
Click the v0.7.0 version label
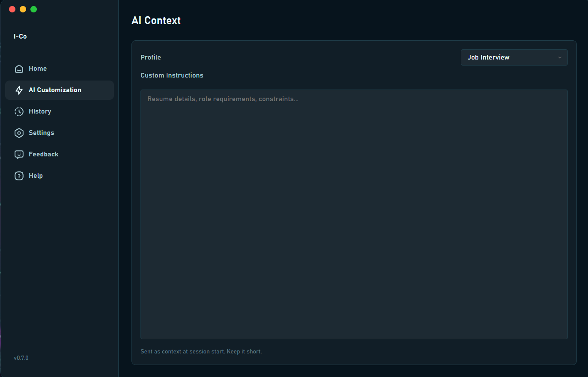coord(21,358)
